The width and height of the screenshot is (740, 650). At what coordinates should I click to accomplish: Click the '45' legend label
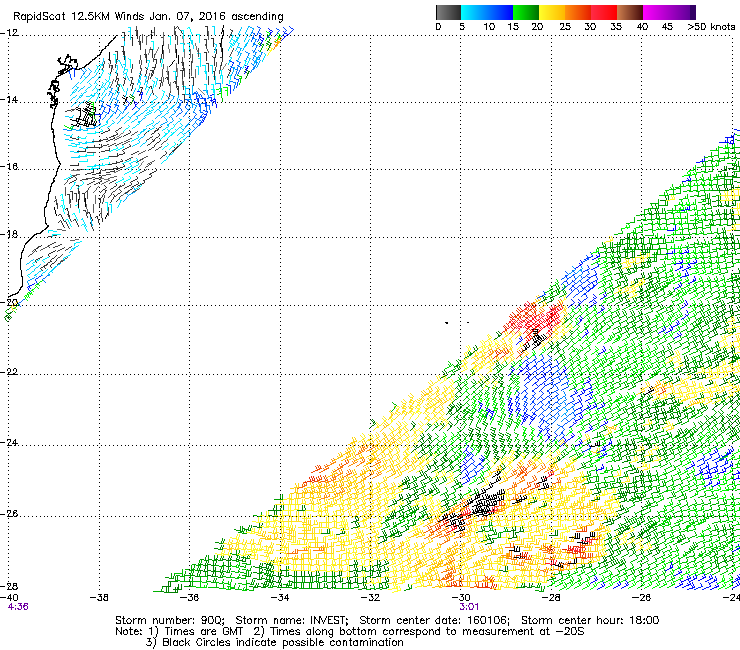point(667,26)
